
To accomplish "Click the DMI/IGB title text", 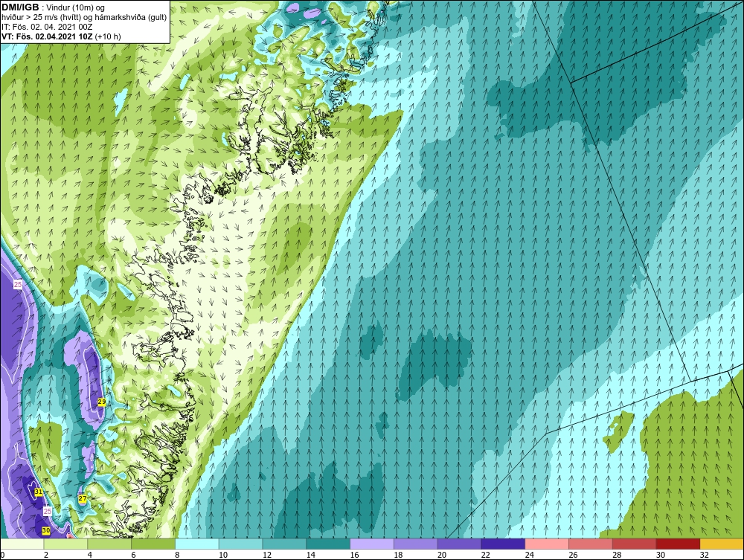I will (20, 7).
